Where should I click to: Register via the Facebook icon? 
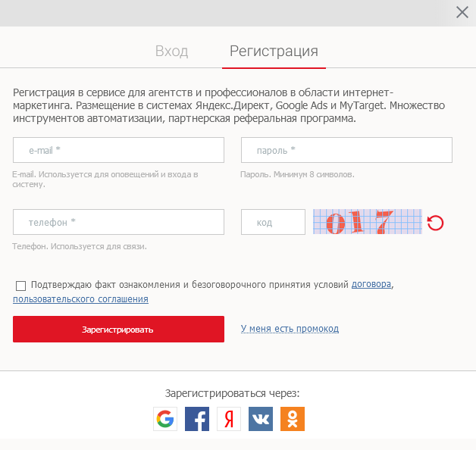[x=197, y=419]
